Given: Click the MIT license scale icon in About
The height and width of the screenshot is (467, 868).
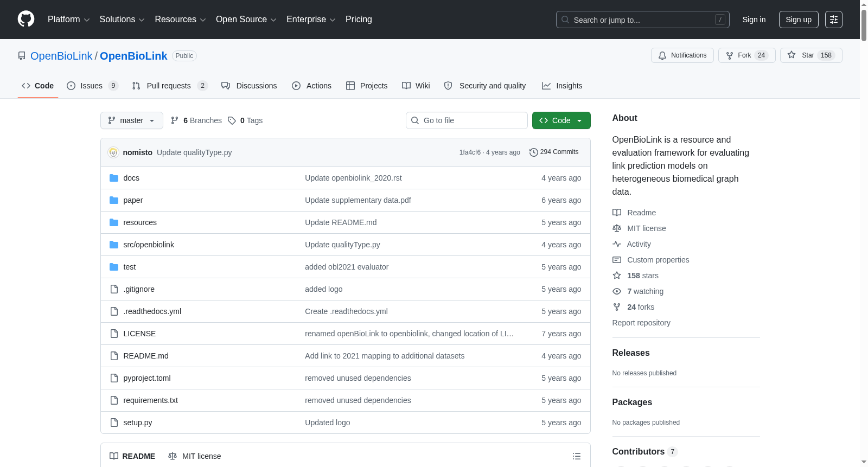Looking at the screenshot, I should coord(617,228).
